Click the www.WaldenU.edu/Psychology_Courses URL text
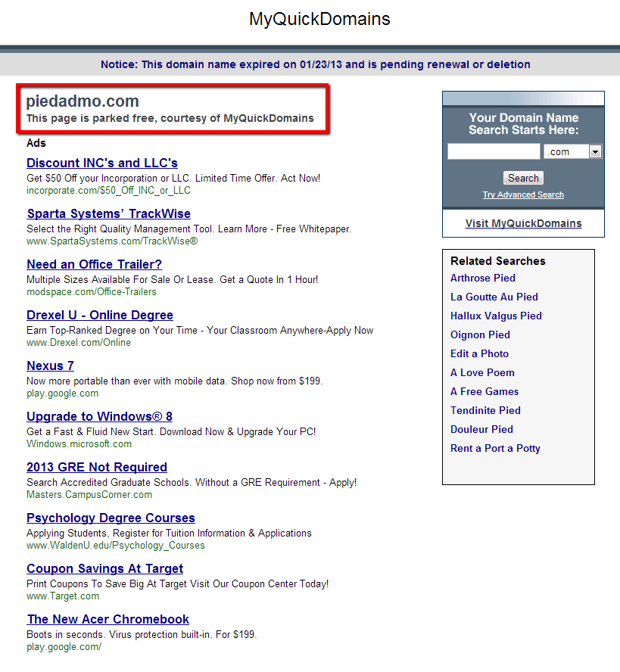The height and width of the screenshot is (672, 620). [116, 545]
